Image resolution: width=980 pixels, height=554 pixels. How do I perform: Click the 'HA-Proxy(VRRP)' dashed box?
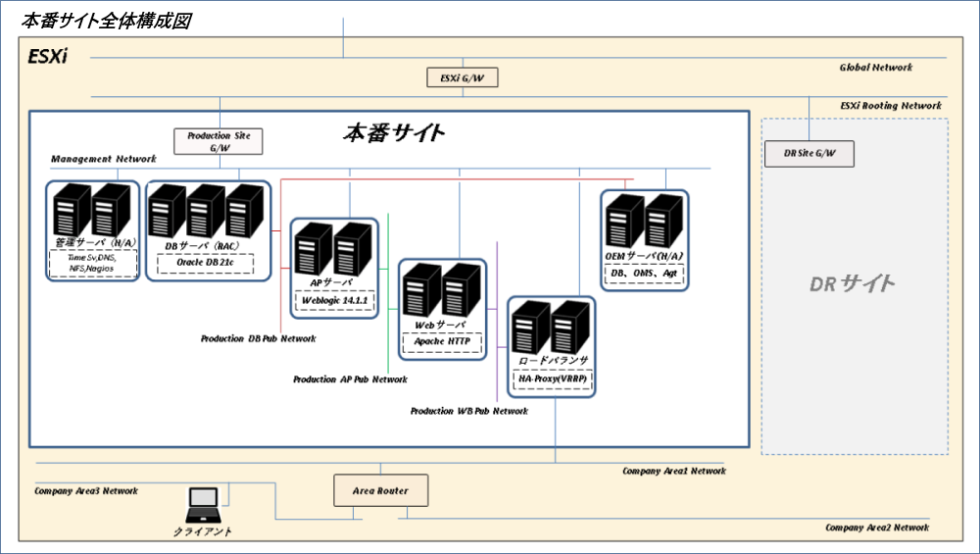click(553, 378)
